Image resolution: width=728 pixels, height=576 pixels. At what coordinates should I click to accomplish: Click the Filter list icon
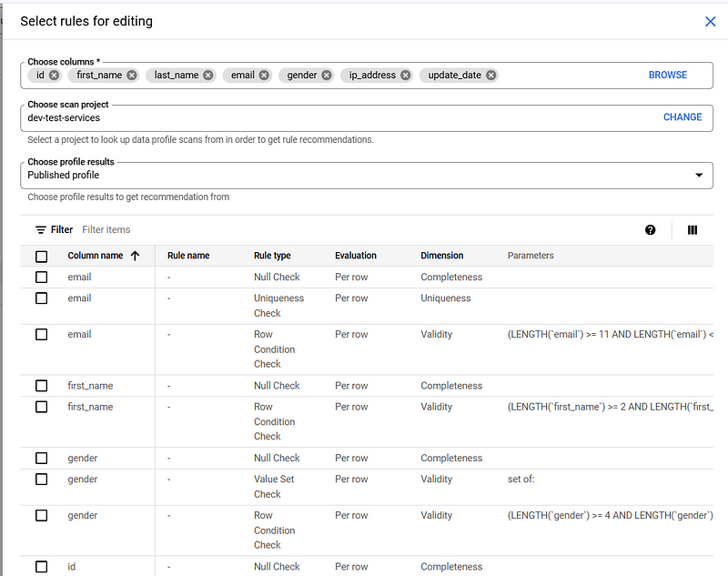pos(41,230)
